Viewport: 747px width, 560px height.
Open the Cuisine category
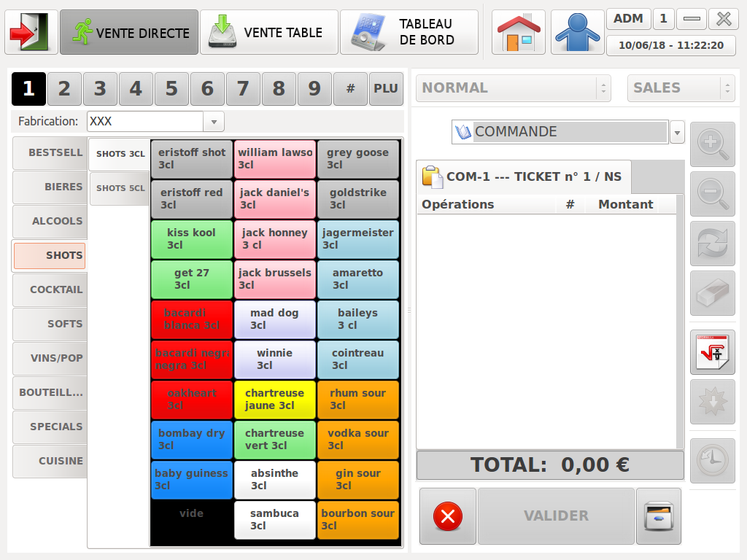coord(50,461)
